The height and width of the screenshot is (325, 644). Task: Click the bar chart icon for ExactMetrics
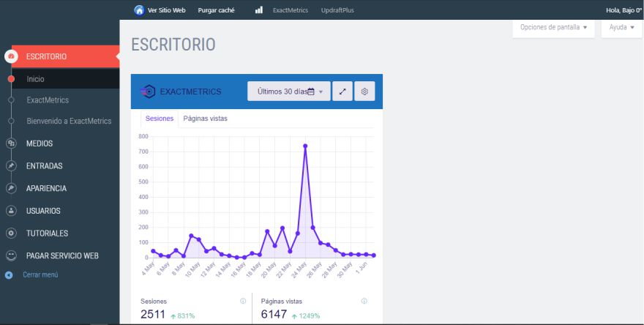pos(259,10)
